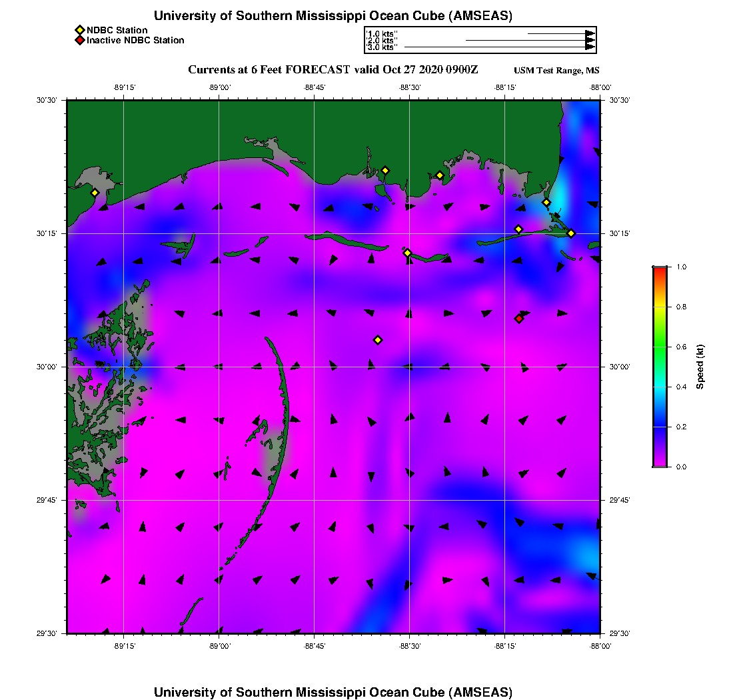733x700 pixels.
Task: Click the USM Test Range, MS label
Action: [556, 71]
